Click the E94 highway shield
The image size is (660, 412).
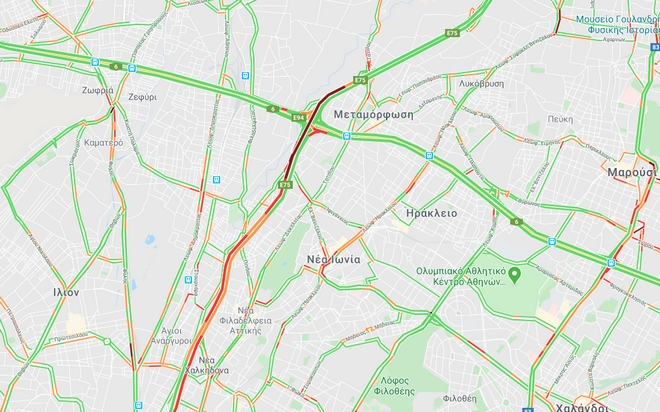pos(298,118)
